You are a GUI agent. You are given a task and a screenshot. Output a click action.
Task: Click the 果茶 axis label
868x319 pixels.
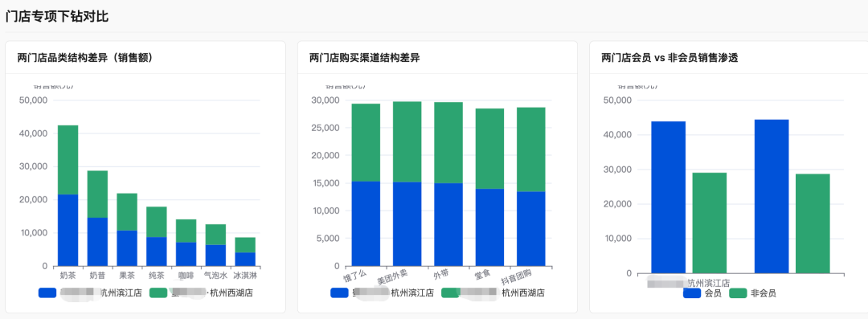pos(127,275)
